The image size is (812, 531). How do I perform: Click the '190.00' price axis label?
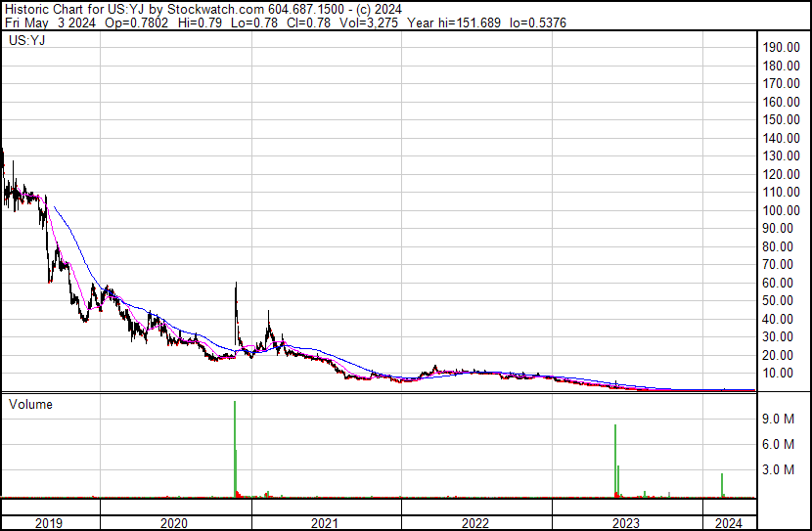782,47
